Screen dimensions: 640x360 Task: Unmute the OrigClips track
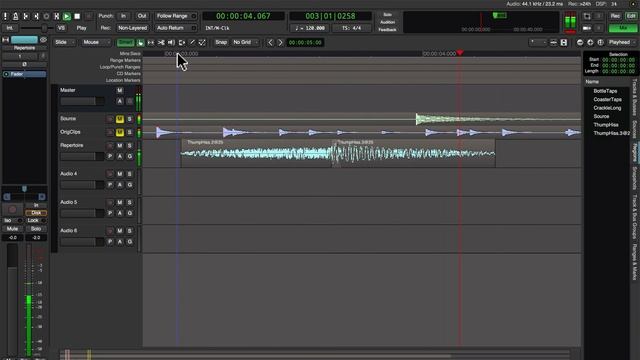tap(120, 132)
